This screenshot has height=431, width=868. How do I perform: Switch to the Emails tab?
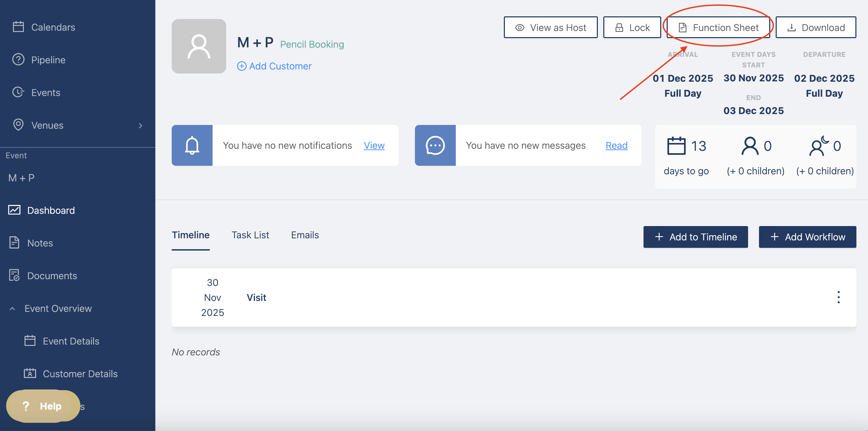(x=305, y=235)
